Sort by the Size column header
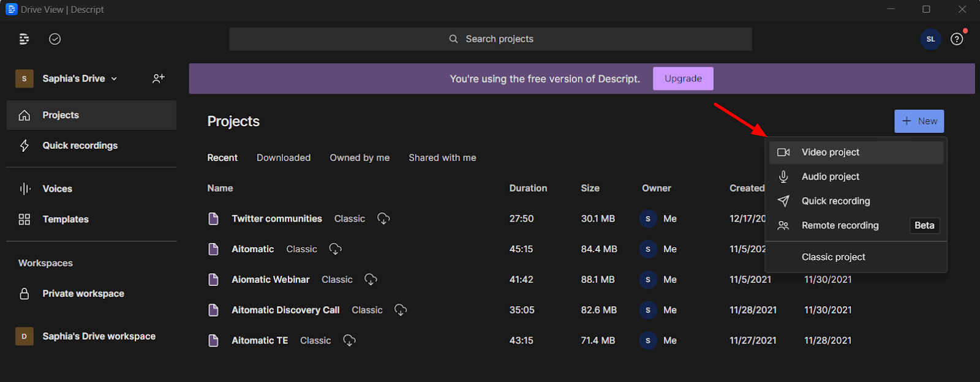980x382 pixels. coord(590,189)
